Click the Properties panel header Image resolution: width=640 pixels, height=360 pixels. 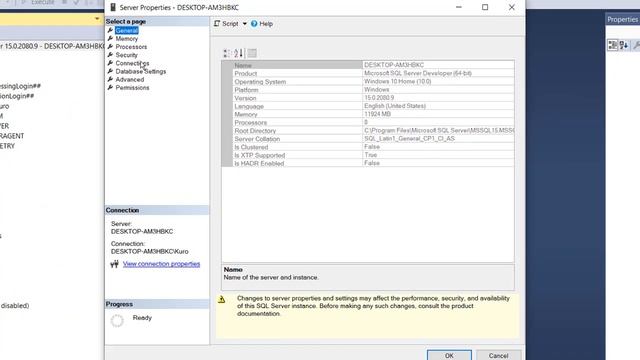622,20
